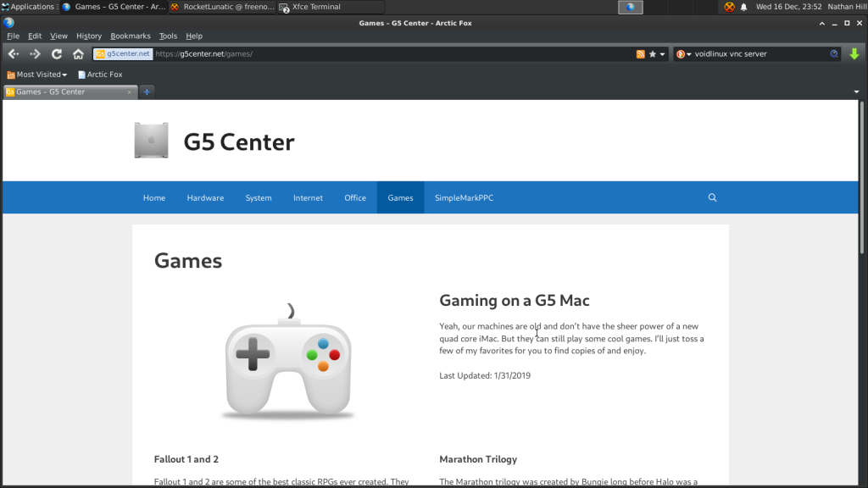Open the Edit menu
The image size is (868, 488).
[35, 36]
